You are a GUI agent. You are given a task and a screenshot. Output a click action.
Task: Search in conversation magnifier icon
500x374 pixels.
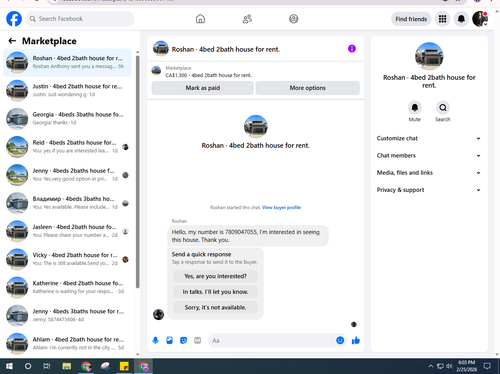[x=443, y=107]
